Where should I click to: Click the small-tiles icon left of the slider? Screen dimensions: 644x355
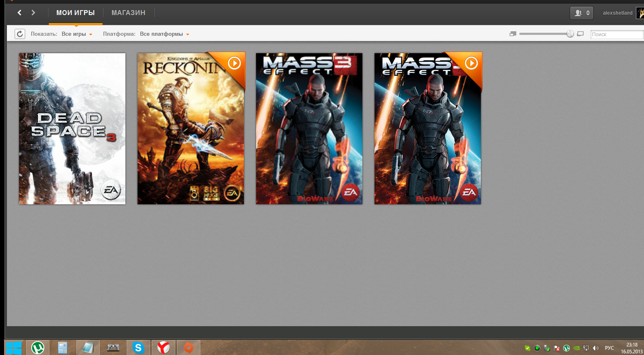513,34
